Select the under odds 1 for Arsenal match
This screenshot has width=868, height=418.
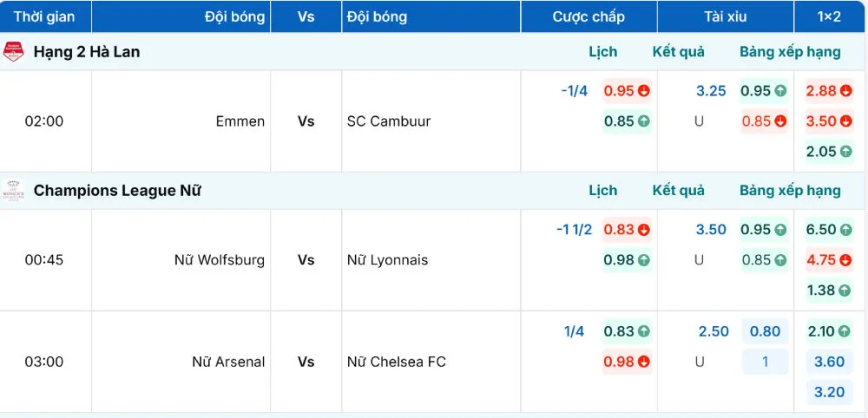(765, 362)
